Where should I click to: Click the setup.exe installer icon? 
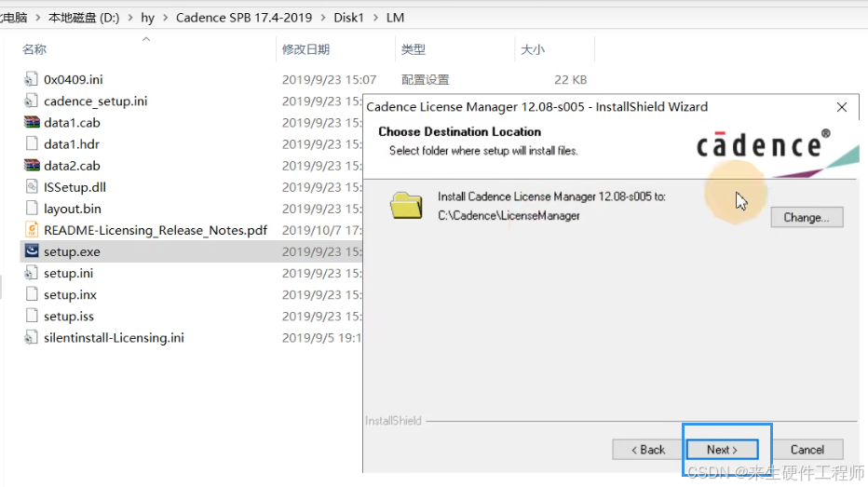point(32,251)
